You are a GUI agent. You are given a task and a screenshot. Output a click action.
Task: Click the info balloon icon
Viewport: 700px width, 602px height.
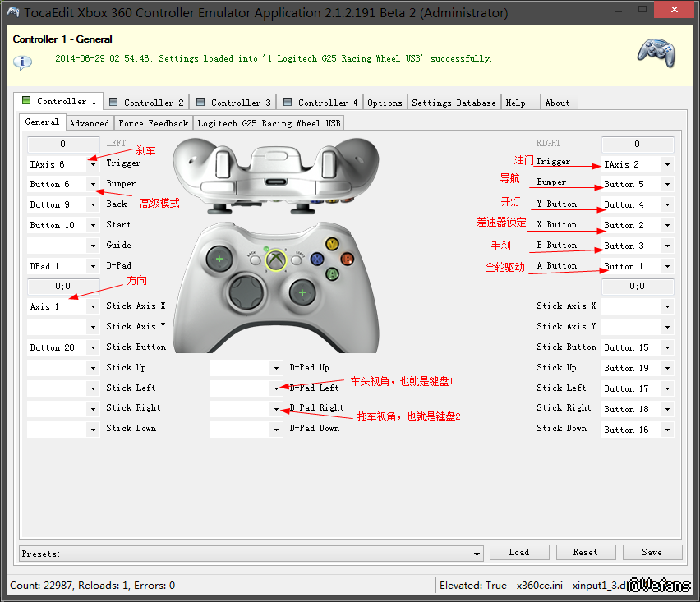click(22, 62)
